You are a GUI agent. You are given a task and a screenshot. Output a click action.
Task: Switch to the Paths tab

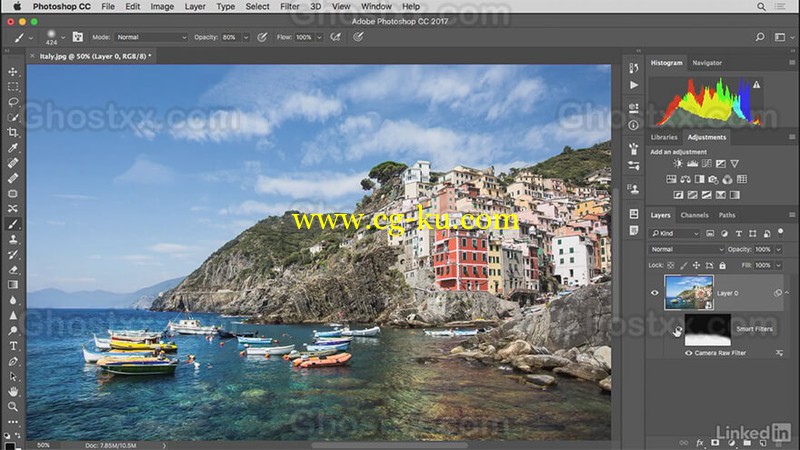point(727,215)
